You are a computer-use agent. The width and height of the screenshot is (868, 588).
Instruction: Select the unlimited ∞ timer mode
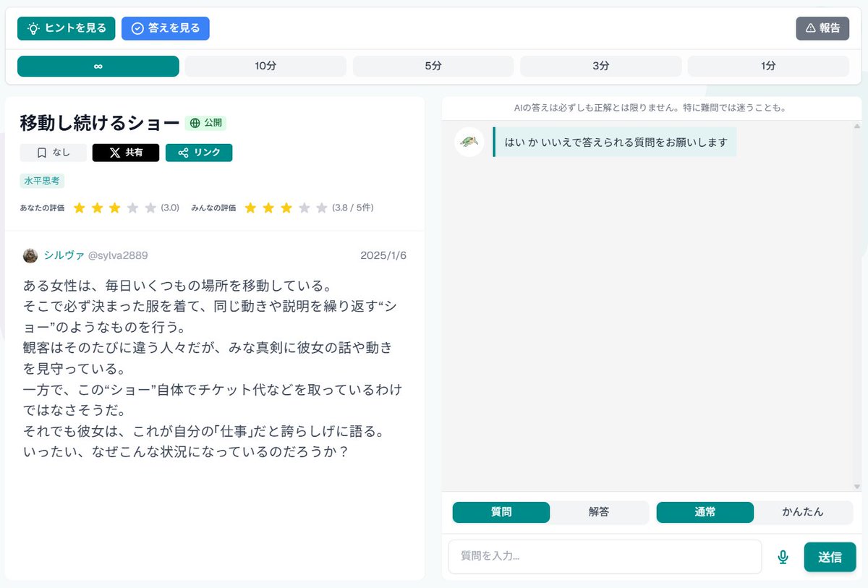(x=98, y=66)
